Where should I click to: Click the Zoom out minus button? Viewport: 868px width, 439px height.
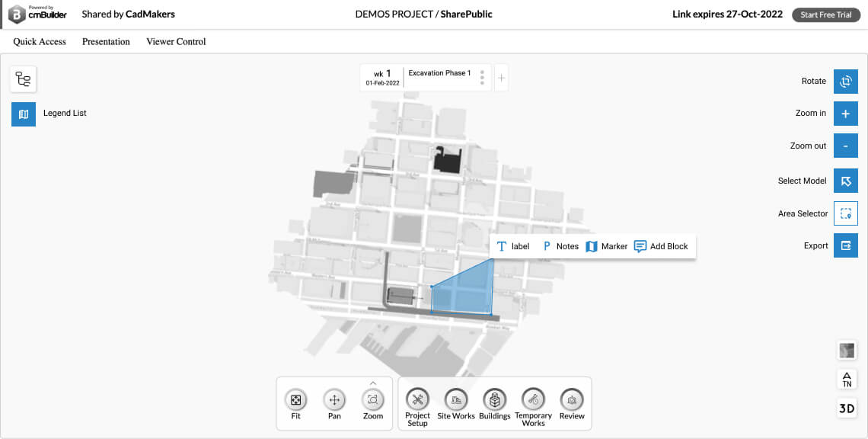point(845,146)
